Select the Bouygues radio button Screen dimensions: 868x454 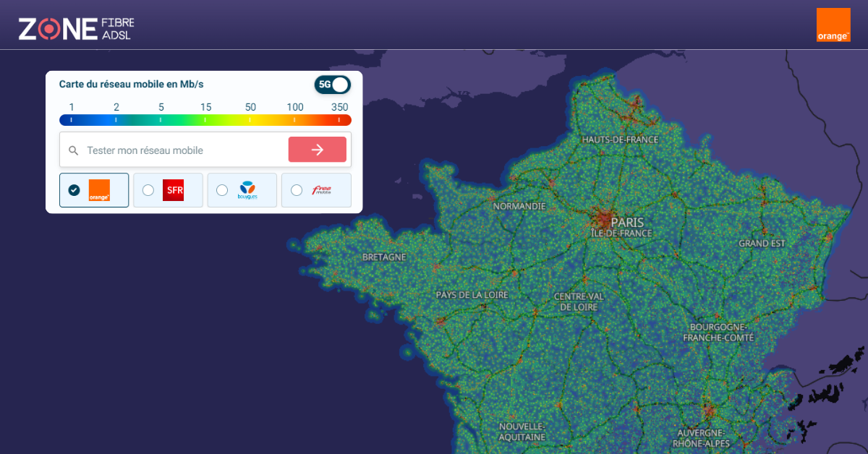coord(222,189)
